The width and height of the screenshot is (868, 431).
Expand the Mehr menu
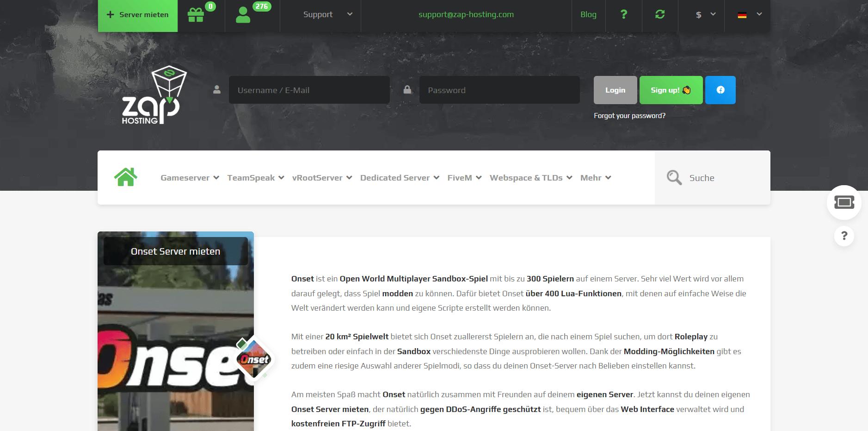(596, 178)
